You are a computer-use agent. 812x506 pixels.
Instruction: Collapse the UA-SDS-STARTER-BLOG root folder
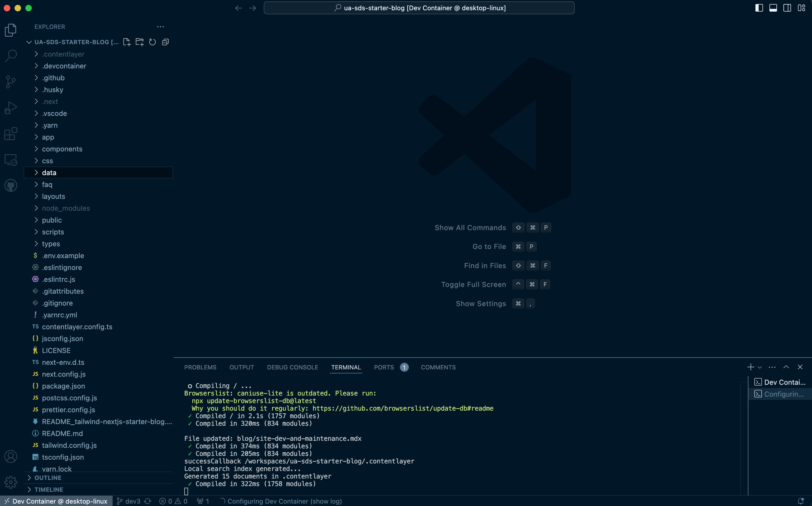[72, 42]
